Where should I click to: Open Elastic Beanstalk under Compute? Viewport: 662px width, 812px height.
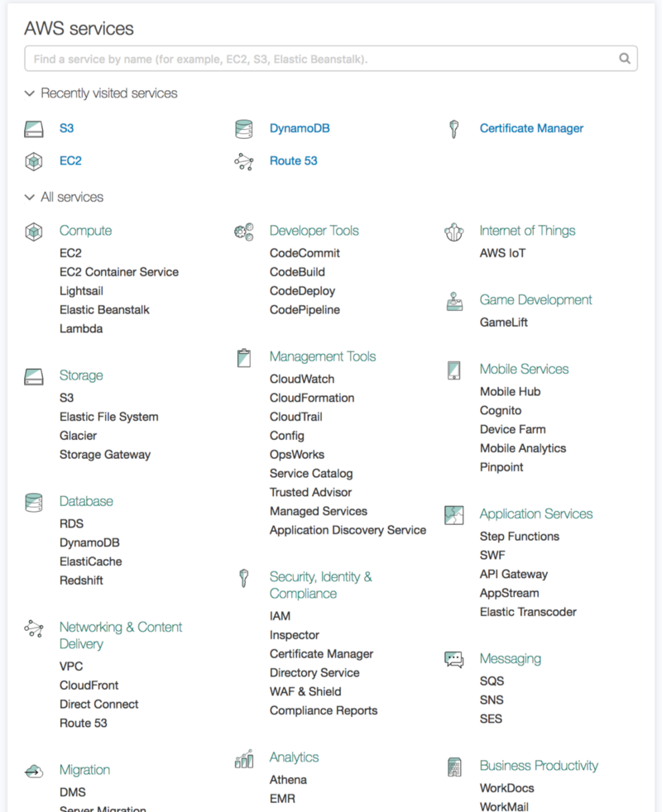[x=104, y=310]
